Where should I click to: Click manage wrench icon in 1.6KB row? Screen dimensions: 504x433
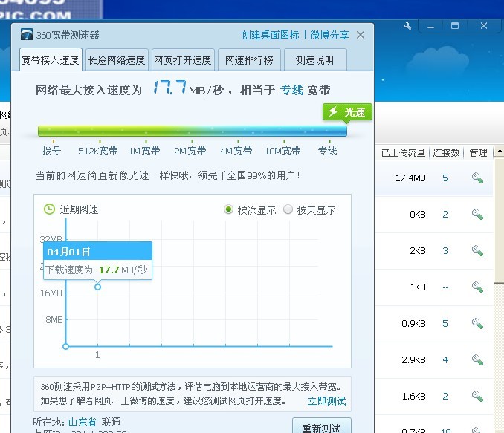pos(477,396)
